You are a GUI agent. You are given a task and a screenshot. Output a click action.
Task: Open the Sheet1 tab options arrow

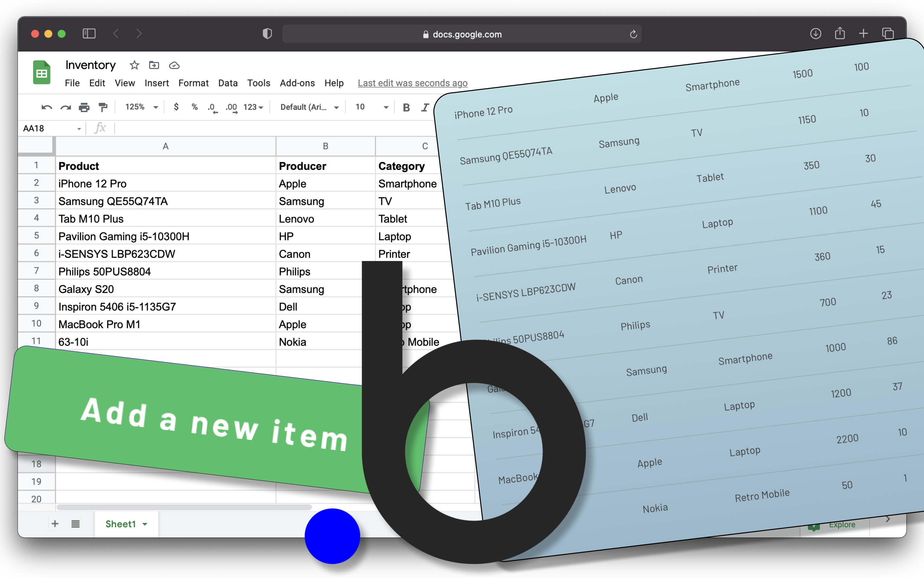point(145,524)
